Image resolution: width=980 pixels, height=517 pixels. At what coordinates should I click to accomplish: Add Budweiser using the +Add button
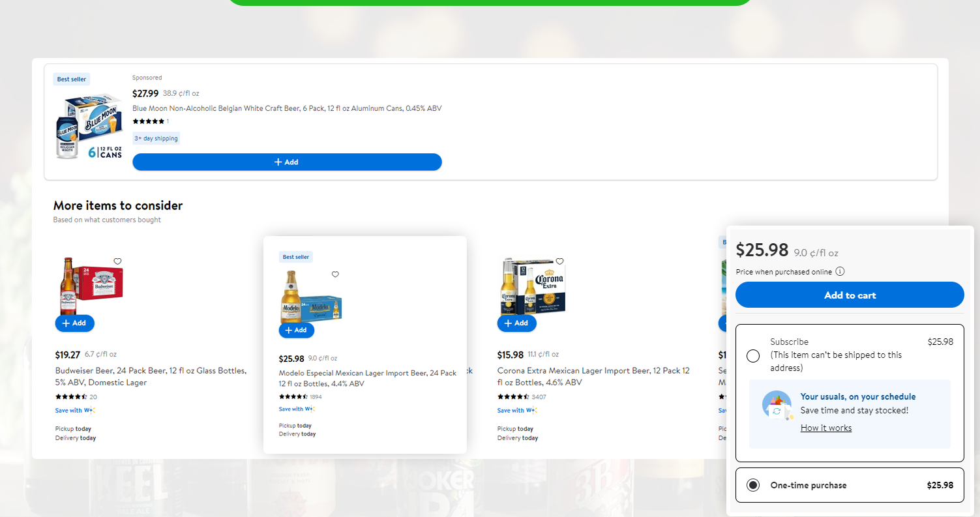[x=74, y=323]
